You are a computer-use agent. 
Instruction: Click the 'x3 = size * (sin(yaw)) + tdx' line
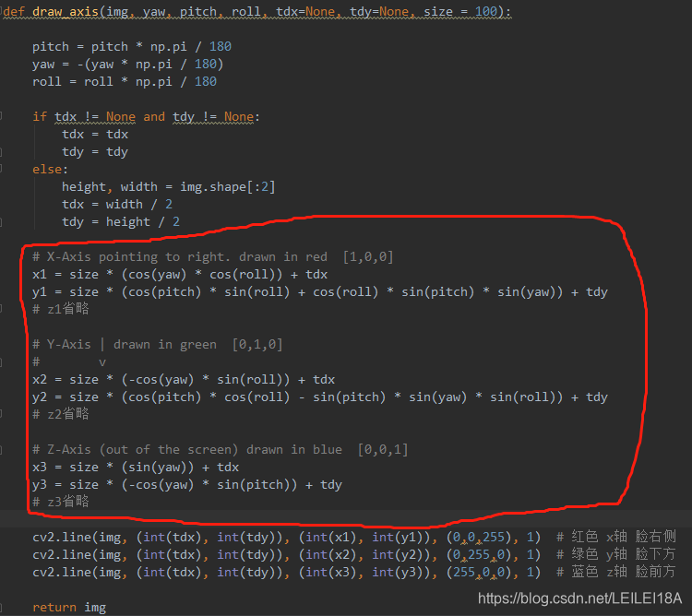coord(136,468)
